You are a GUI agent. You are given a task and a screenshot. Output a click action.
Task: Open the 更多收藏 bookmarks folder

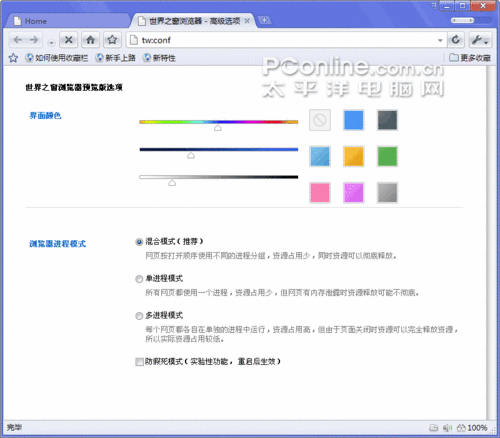point(470,58)
